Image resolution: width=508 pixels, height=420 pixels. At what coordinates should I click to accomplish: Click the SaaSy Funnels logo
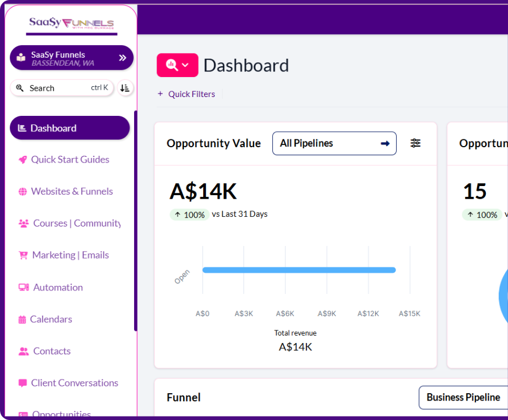pos(71,23)
